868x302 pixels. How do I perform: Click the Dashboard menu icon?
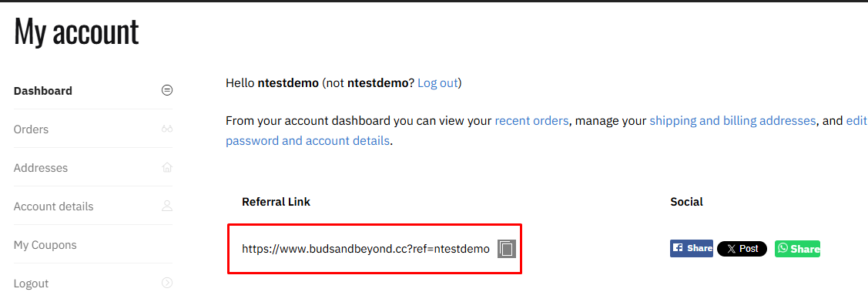pos(166,90)
